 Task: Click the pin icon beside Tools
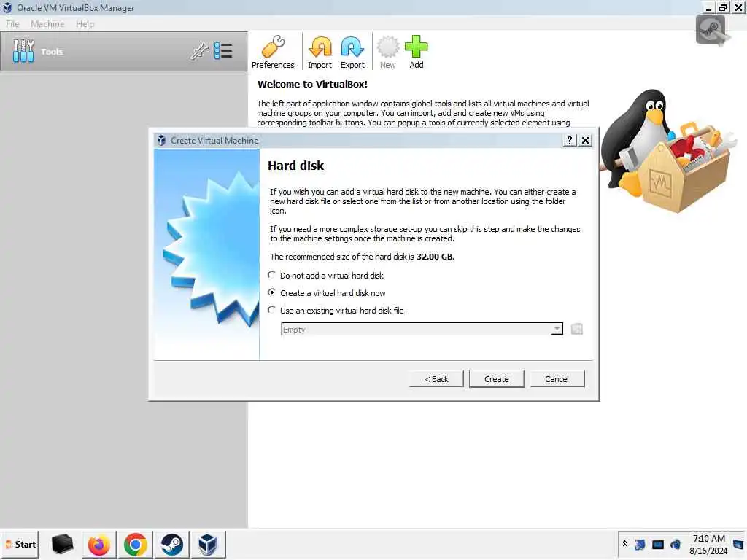tap(199, 51)
